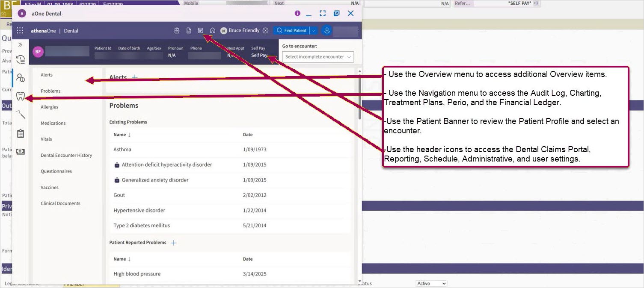Open the Find Patient dropdown arrow

pyautogui.click(x=314, y=30)
